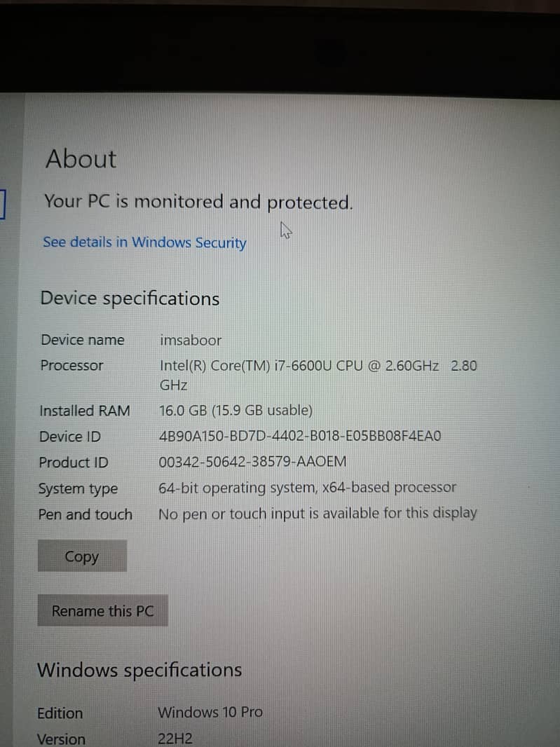
Task: Click the System type value text
Action: coord(308,488)
